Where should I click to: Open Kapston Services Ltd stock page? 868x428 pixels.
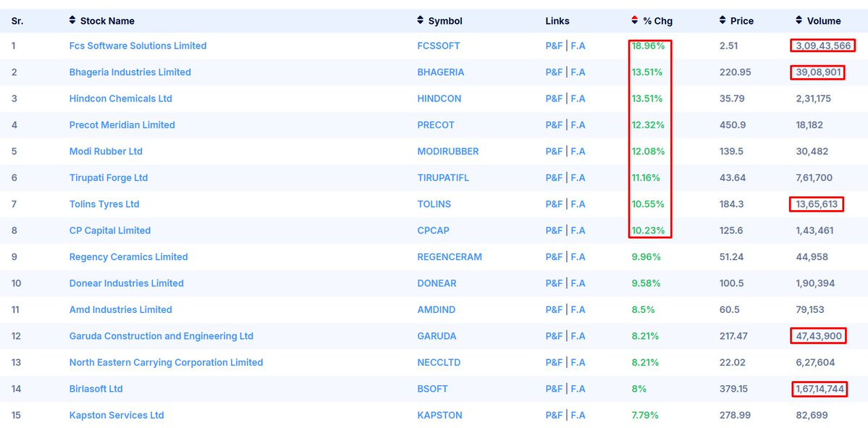click(117, 415)
